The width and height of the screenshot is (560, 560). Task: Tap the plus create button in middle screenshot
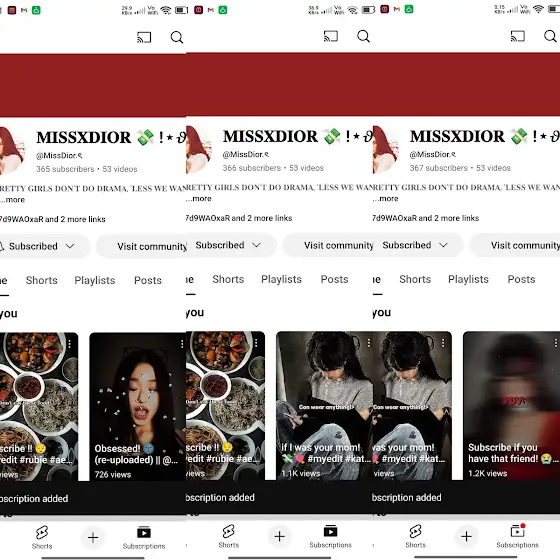pos(280,536)
